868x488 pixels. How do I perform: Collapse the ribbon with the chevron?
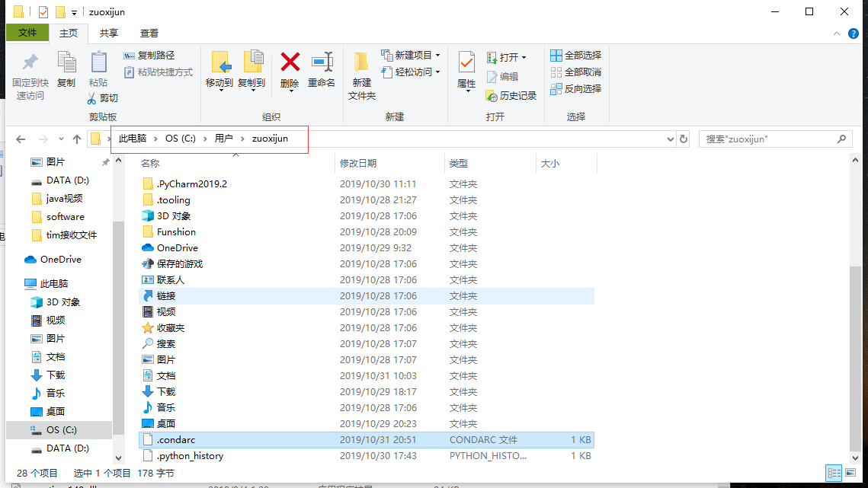[837, 33]
